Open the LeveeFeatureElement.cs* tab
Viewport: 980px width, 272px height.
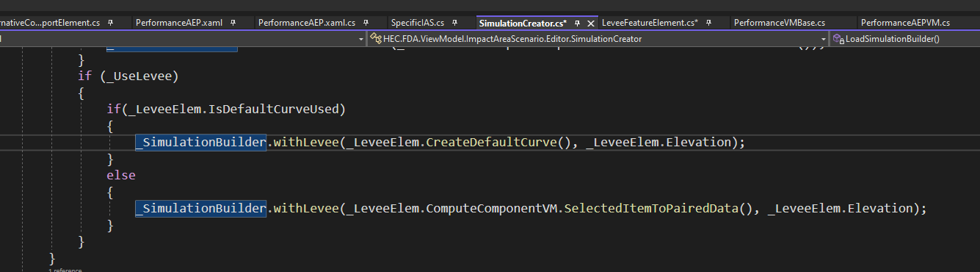649,24
